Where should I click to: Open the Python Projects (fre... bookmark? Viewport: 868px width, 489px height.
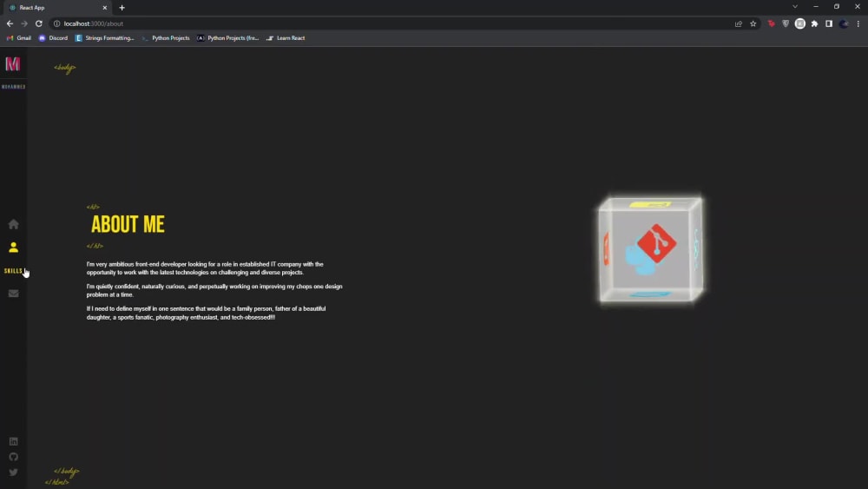tap(227, 38)
